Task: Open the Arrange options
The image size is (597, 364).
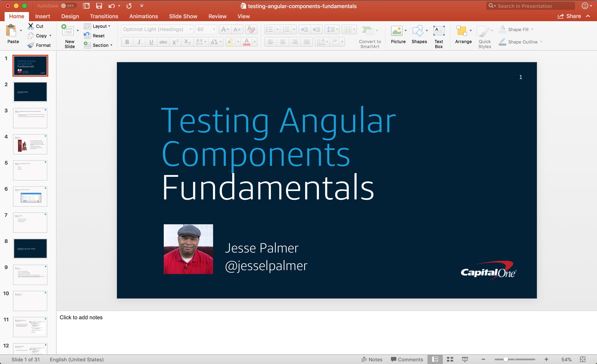Action: (463, 34)
